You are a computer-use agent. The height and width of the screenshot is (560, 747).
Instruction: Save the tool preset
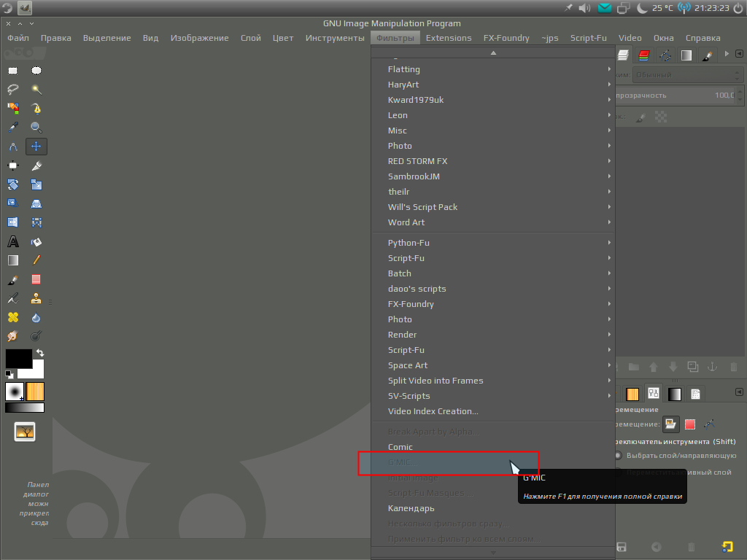pyautogui.click(x=622, y=547)
